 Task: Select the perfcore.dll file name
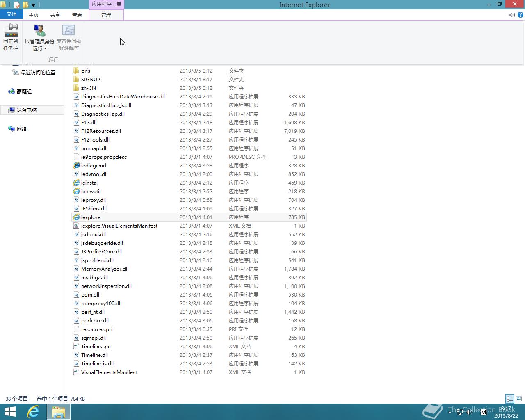click(95, 321)
